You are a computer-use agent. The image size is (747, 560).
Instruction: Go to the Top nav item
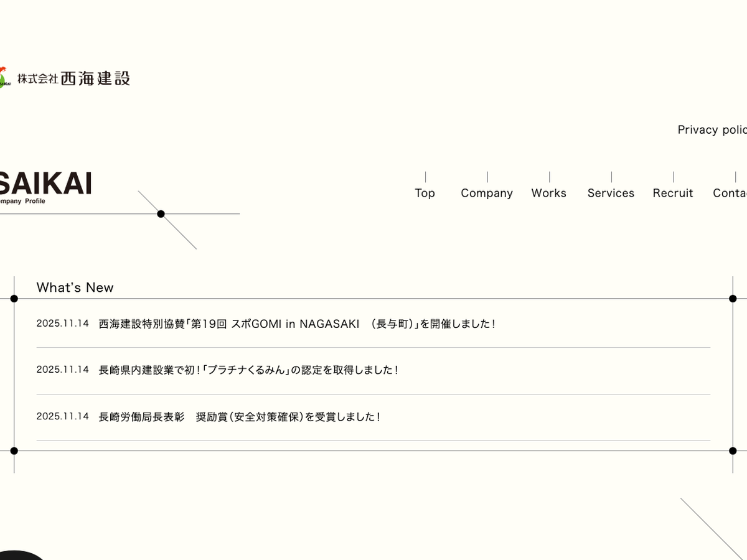(425, 193)
